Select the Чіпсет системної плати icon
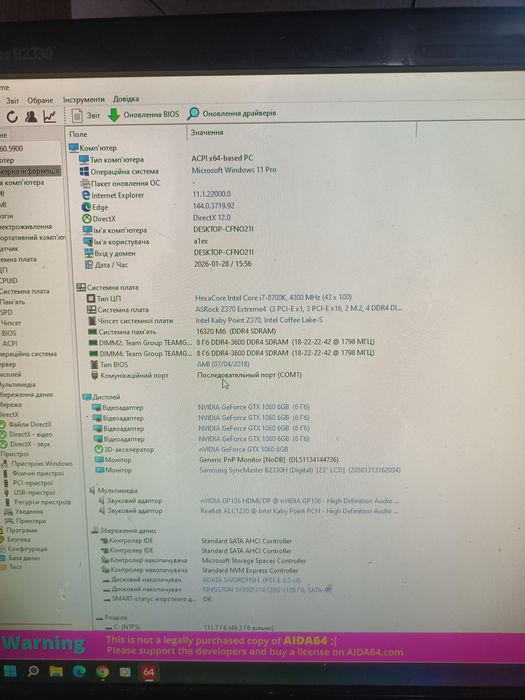 [x=92, y=321]
